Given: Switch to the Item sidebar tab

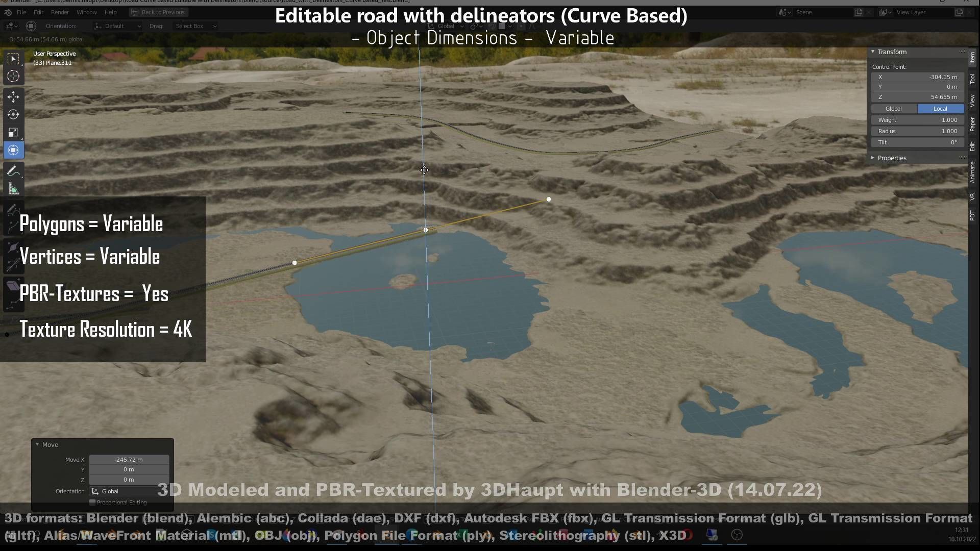Looking at the screenshot, I should tap(972, 58).
